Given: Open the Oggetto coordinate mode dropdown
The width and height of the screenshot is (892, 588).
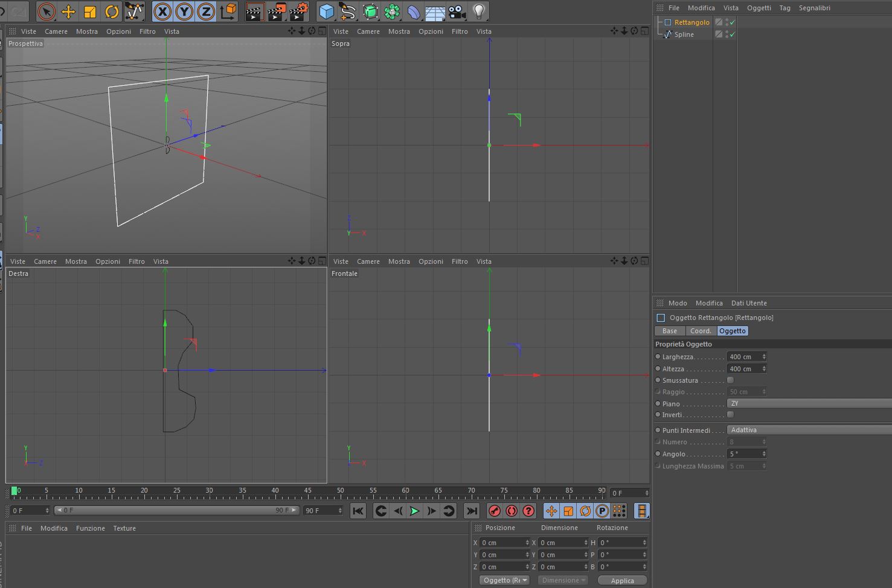Looking at the screenshot, I should (x=504, y=580).
